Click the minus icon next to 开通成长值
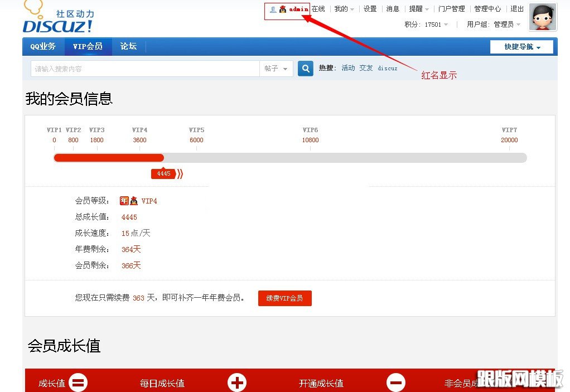The image size is (570, 392). coord(396,383)
